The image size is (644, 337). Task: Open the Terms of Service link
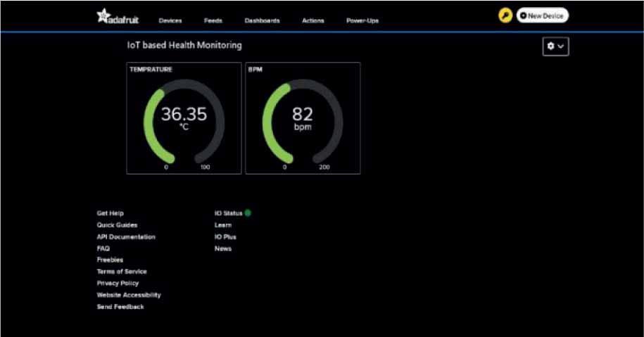coord(122,272)
